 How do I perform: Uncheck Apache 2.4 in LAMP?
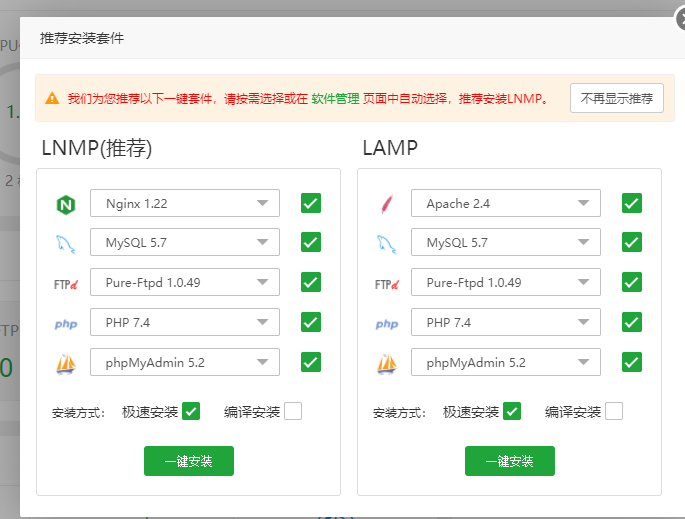tap(632, 203)
